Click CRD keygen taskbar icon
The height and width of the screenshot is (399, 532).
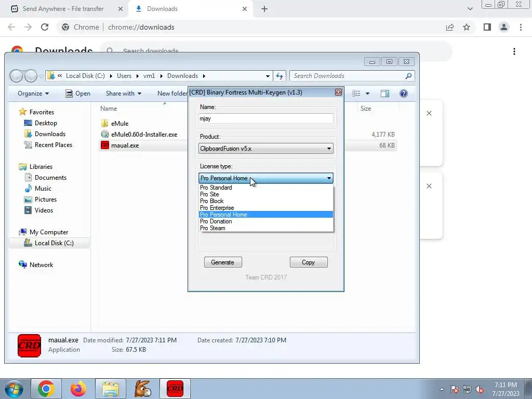(x=175, y=389)
